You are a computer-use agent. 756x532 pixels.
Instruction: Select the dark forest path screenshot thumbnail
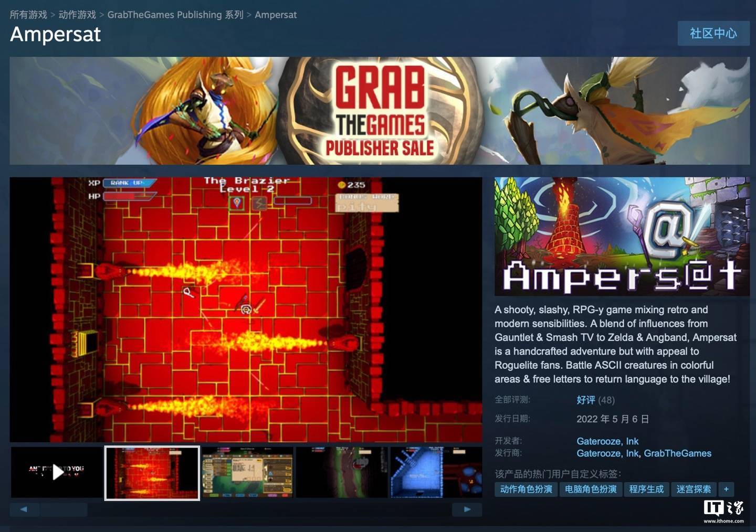[x=341, y=472]
